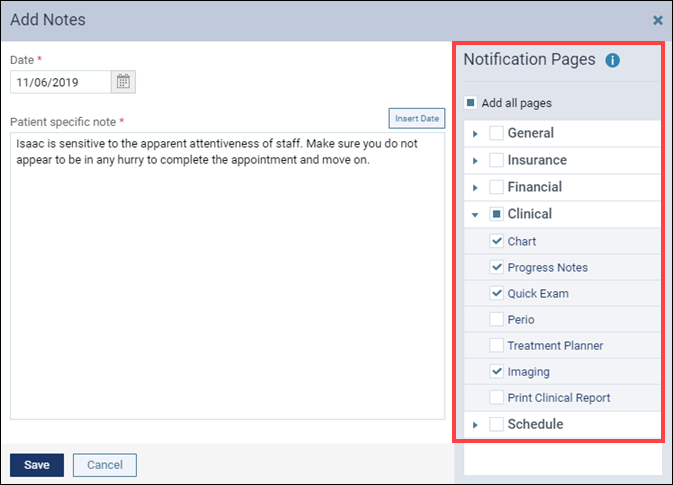Viewport: 673px width, 485px height.
Task: Collapse the Clinical pages group
Action: click(x=475, y=215)
